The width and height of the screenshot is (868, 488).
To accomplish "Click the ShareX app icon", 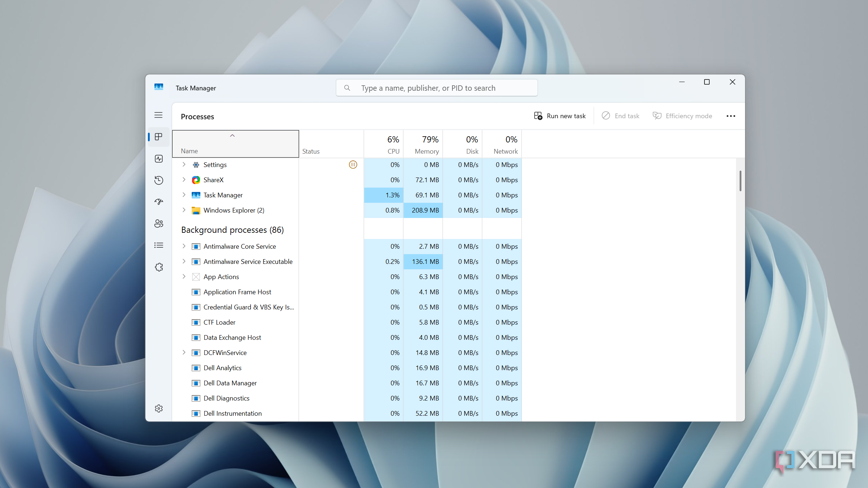I will 196,180.
